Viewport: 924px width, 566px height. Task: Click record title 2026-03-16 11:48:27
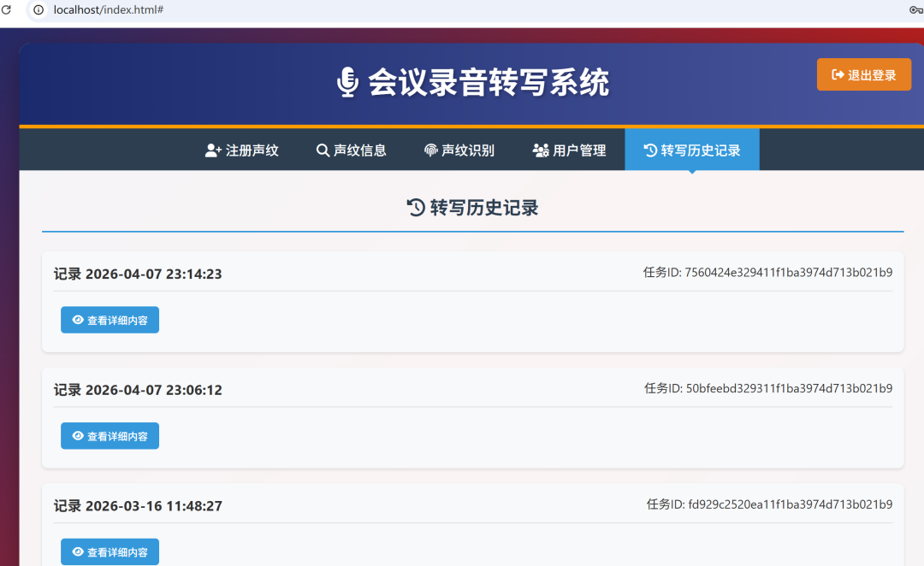click(138, 506)
